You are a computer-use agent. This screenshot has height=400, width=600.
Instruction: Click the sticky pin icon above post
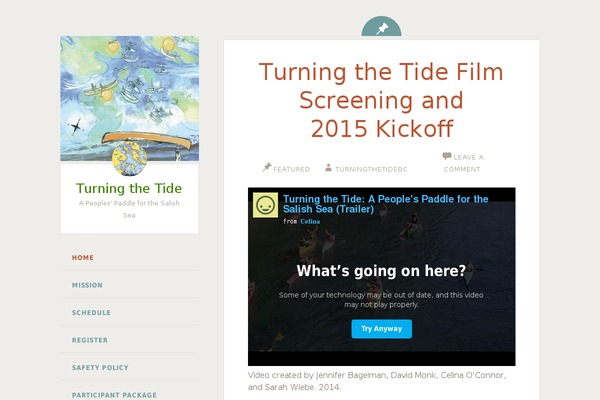pos(381,29)
